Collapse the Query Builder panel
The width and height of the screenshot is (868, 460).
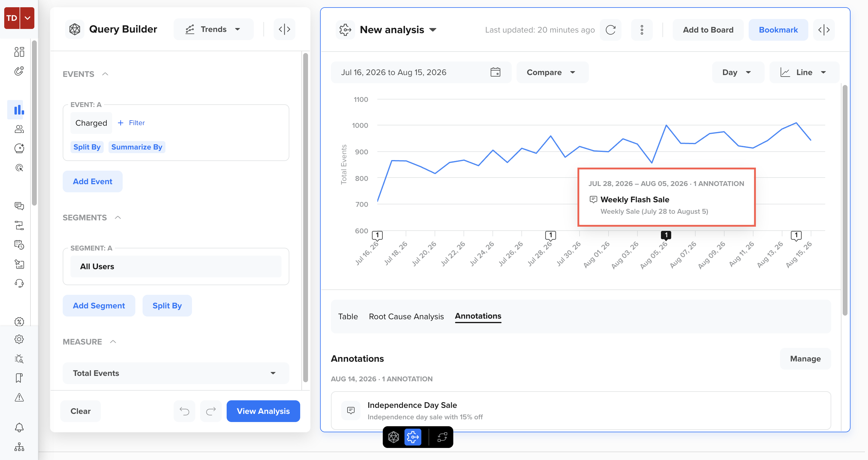285,29
